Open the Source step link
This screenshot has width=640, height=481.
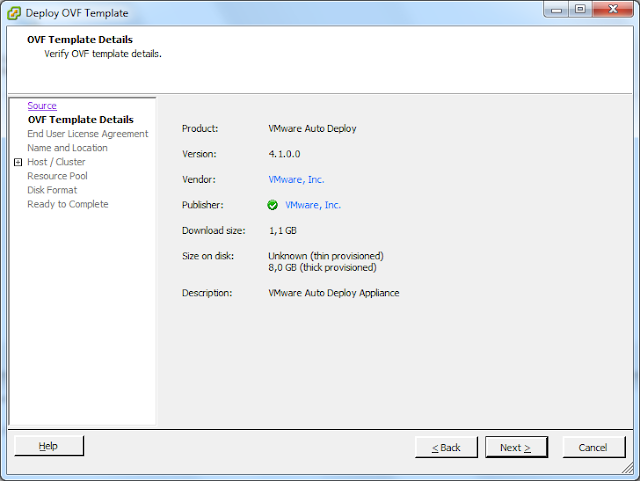coord(42,106)
